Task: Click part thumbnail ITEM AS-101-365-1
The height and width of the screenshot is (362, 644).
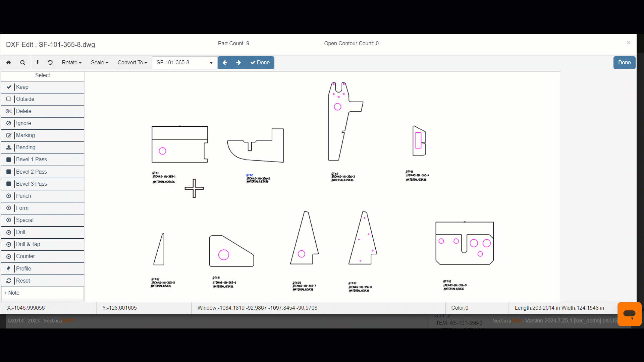Action: [x=179, y=144]
